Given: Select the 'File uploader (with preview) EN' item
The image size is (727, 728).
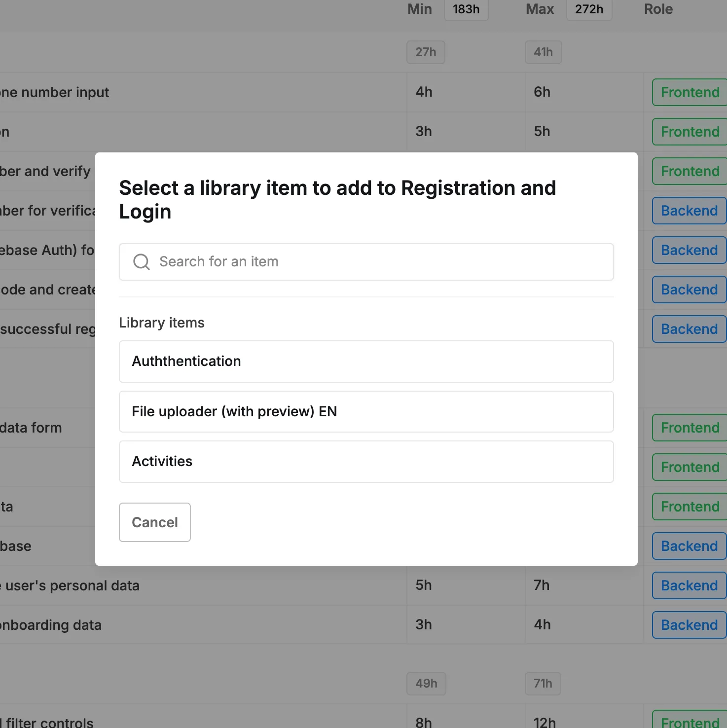Looking at the screenshot, I should tap(365, 411).
